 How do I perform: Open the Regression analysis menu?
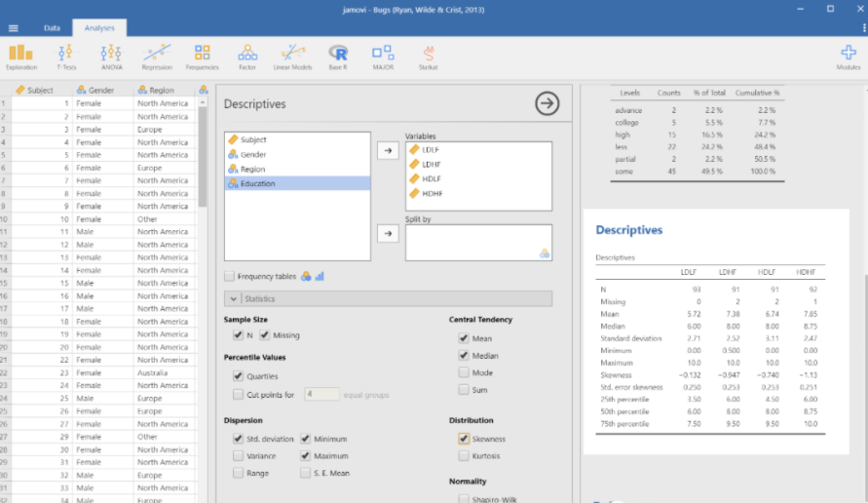(157, 56)
